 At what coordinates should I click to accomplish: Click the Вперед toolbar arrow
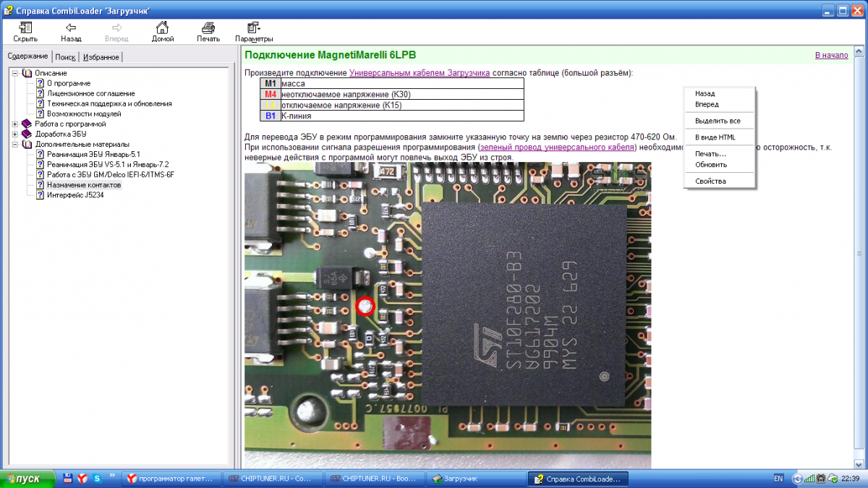tap(116, 32)
